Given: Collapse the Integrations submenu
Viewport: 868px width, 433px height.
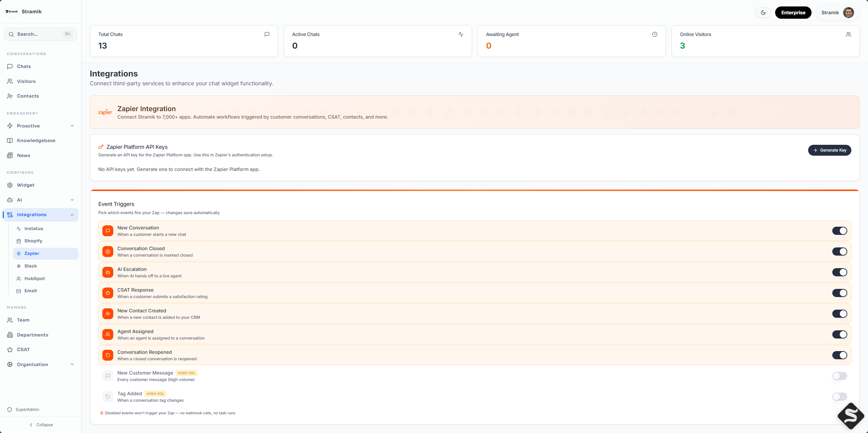Looking at the screenshot, I should (72, 215).
